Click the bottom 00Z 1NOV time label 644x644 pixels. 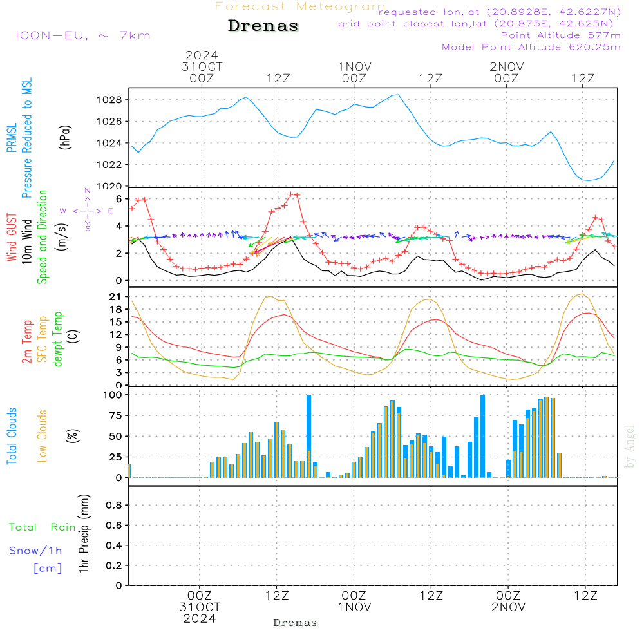pyautogui.click(x=354, y=601)
